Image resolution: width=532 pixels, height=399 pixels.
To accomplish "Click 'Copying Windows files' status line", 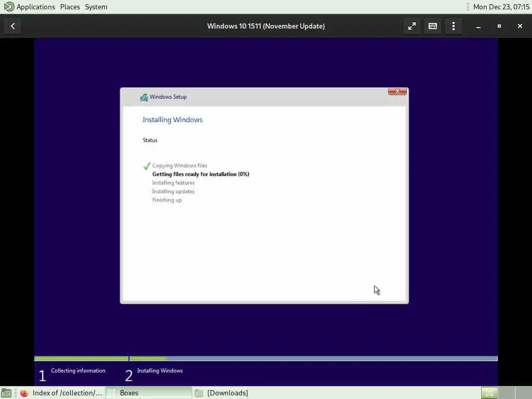I will point(179,166).
